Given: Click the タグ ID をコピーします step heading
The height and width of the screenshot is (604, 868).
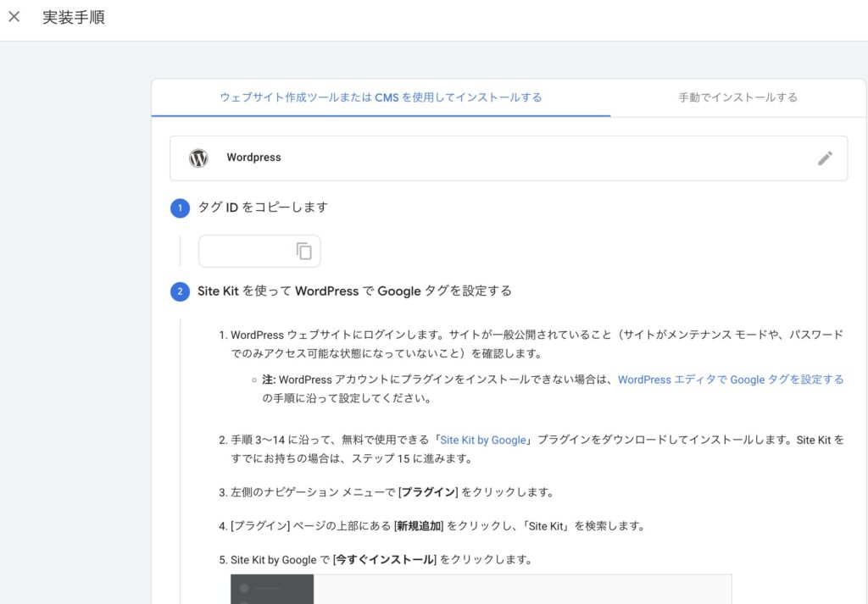Looking at the screenshot, I should pos(263,208).
